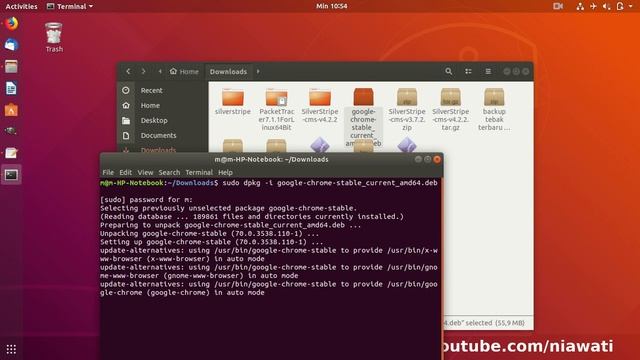Image resolution: width=640 pixels, height=360 pixels.
Task: Click the screen recording indicator in top bar
Action: 558,6
